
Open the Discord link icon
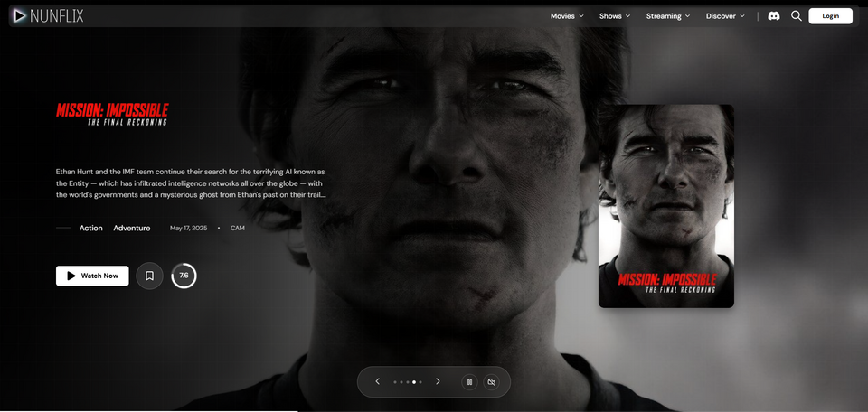click(x=774, y=16)
